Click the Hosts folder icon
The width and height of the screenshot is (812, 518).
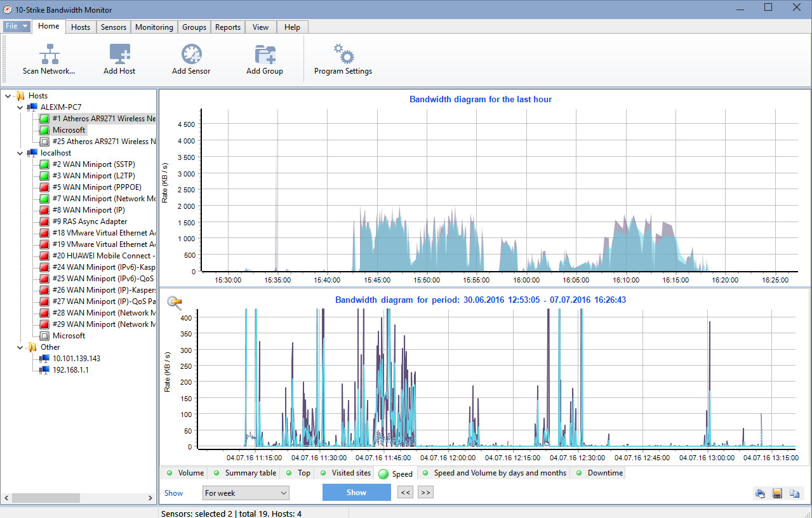(20, 96)
